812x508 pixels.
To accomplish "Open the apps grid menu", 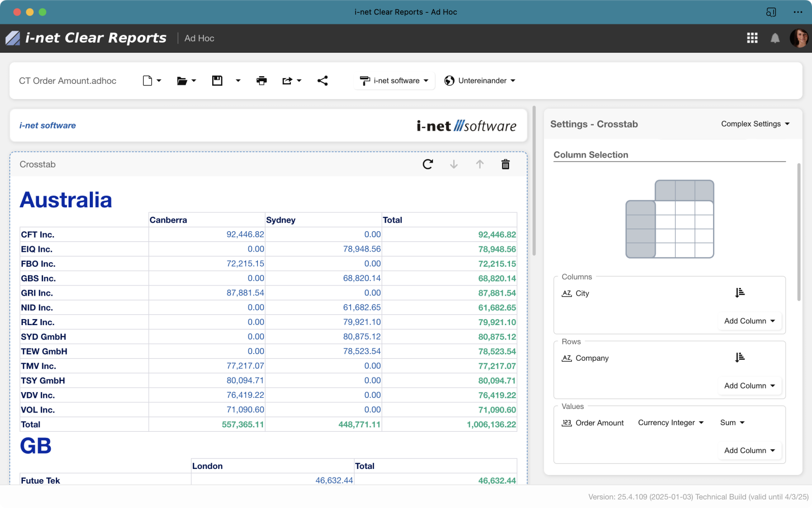I will pos(752,38).
